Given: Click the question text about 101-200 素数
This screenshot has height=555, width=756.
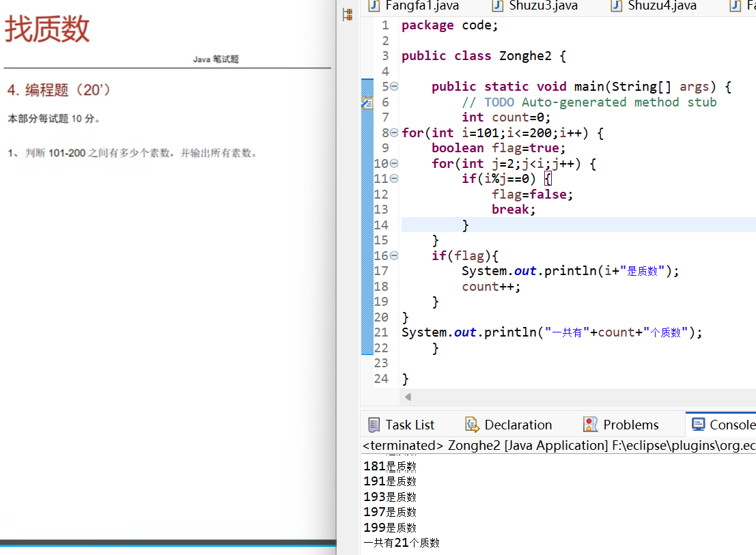Looking at the screenshot, I should click(132, 153).
